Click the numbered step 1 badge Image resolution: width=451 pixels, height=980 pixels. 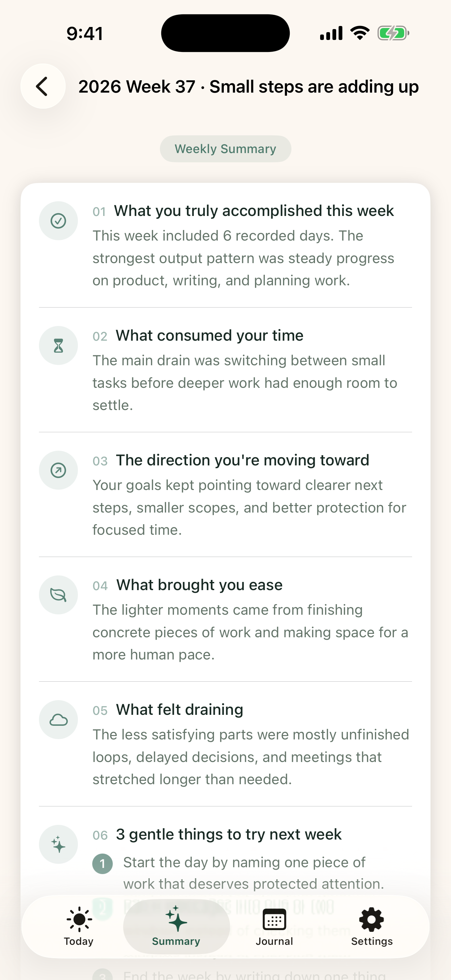coord(103,863)
